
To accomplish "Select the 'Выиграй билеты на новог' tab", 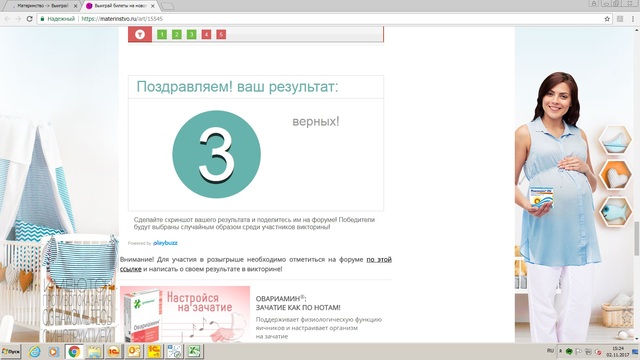I will (x=121, y=6).
